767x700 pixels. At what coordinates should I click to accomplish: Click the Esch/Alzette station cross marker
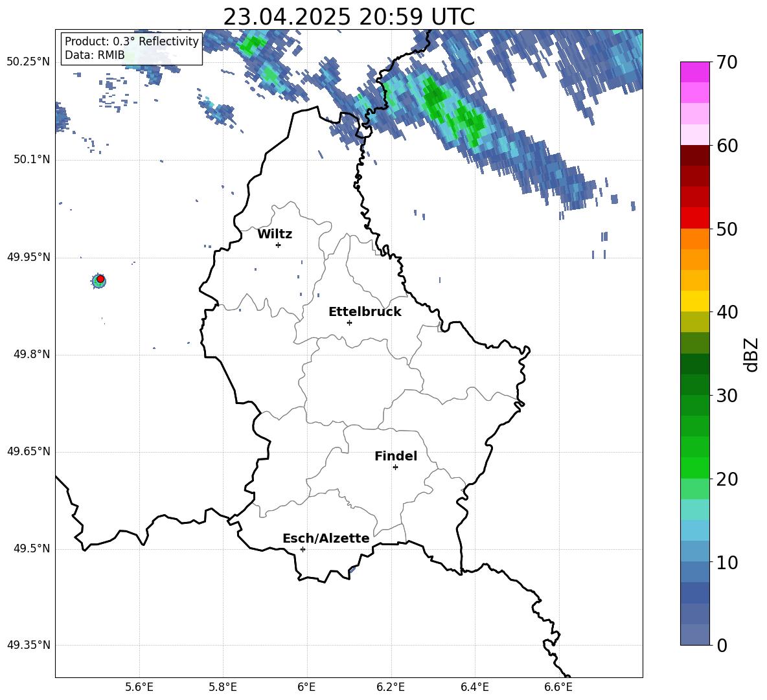coord(303,549)
